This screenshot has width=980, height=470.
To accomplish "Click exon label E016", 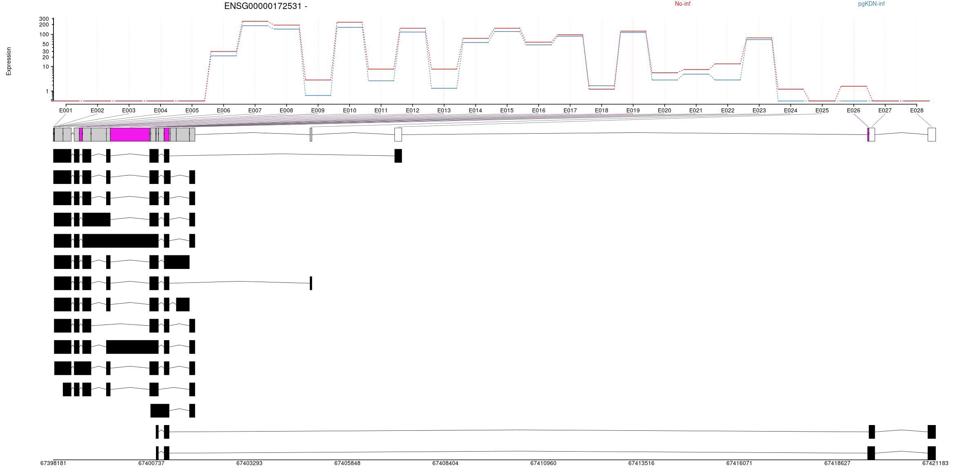I will (x=539, y=110).
